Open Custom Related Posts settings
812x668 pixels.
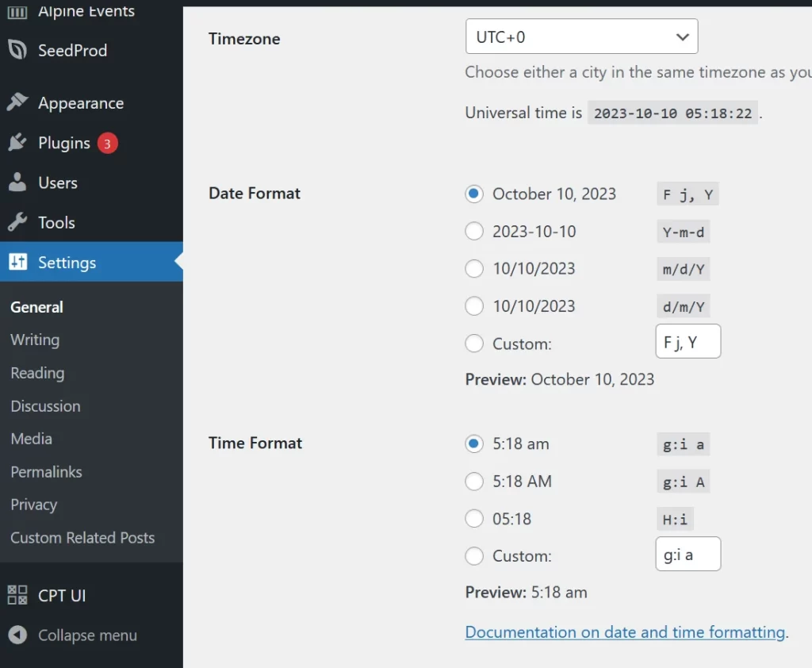click(x=82, y=537)
